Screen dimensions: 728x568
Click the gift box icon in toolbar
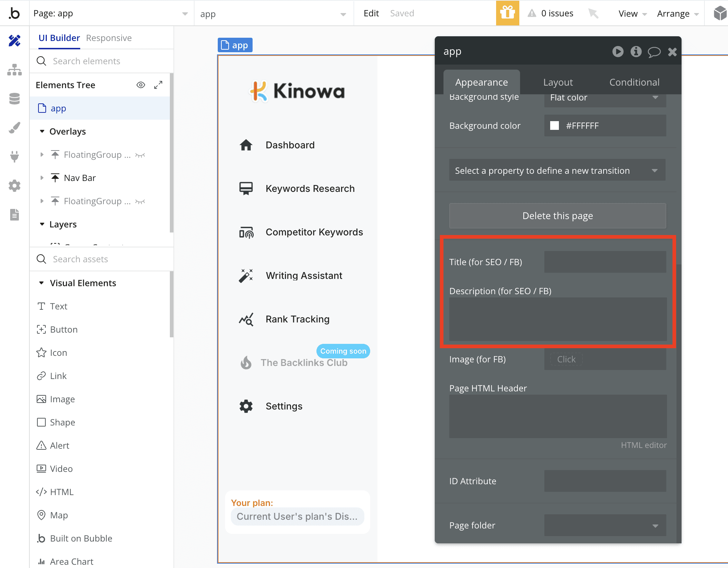click(x=507, y=13)
